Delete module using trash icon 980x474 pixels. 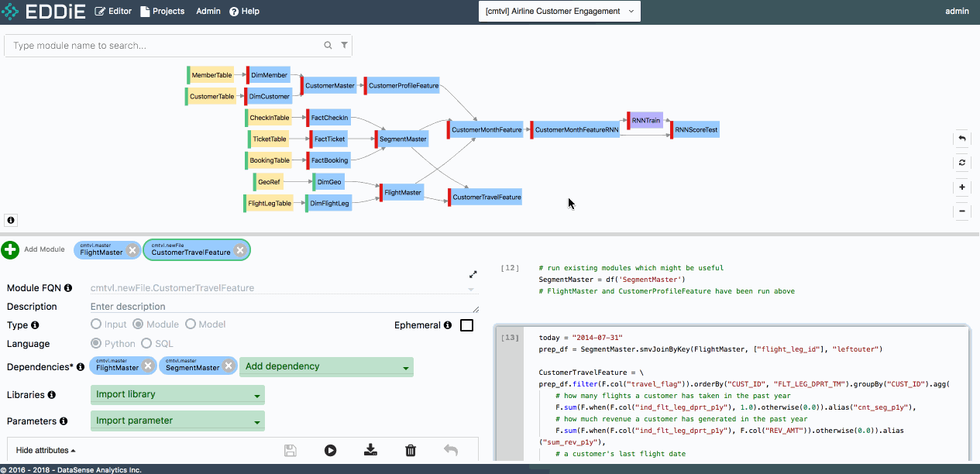pyautogui.click(x=411, y=450)
